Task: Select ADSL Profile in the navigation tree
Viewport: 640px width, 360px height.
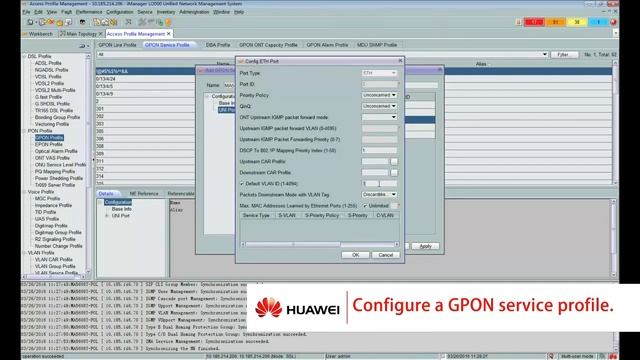Action: tap(48, 63)
